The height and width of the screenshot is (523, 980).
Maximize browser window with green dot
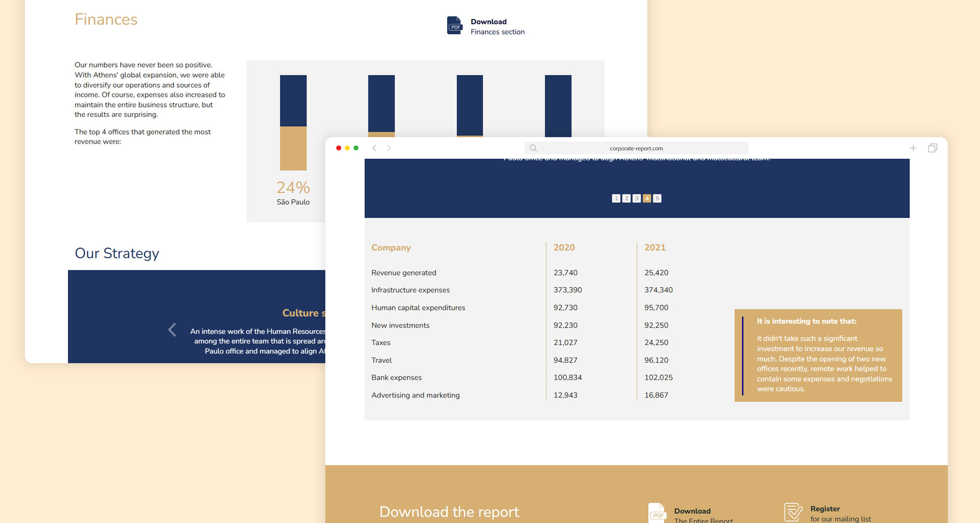(356, 148)
